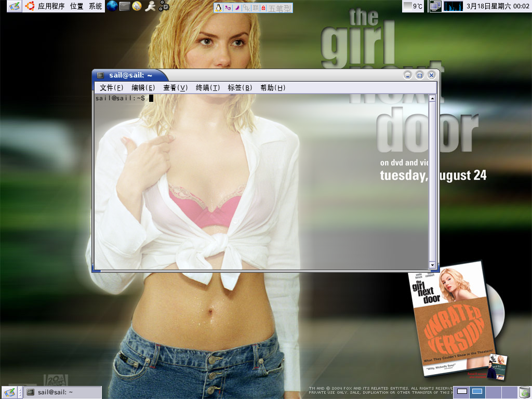Open the 终端(T) menu in terminal

tap(208, 88)
